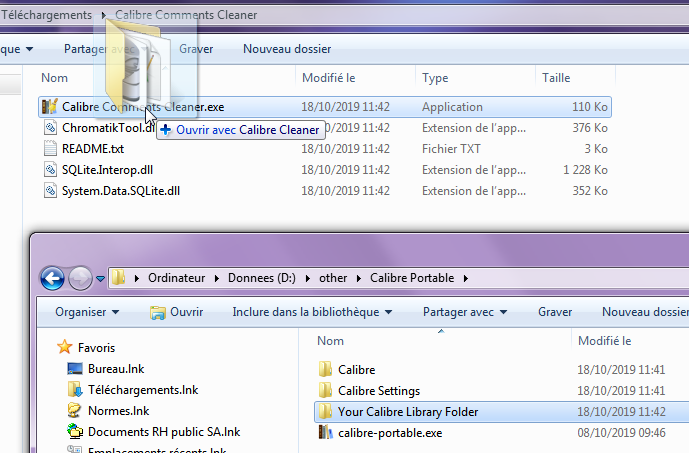Click the folder icon in address bar
689x453 pixels.
(x=118, y=278)
